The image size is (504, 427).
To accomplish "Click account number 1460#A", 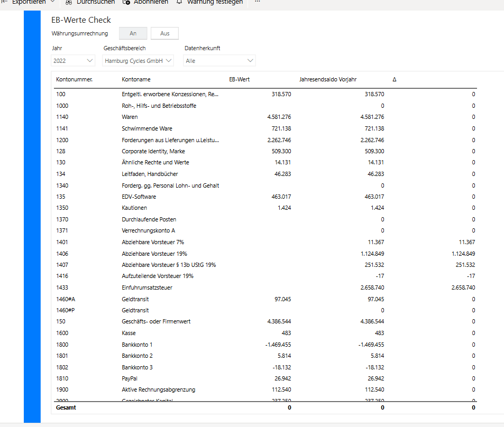I will (x=66, y=299).
